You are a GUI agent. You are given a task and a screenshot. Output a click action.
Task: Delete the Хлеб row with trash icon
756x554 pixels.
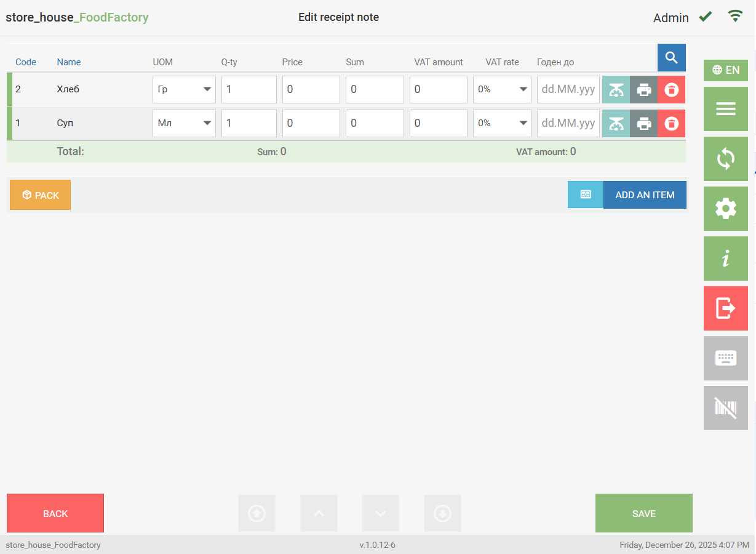pyautogui.click(x=671, y=90)
